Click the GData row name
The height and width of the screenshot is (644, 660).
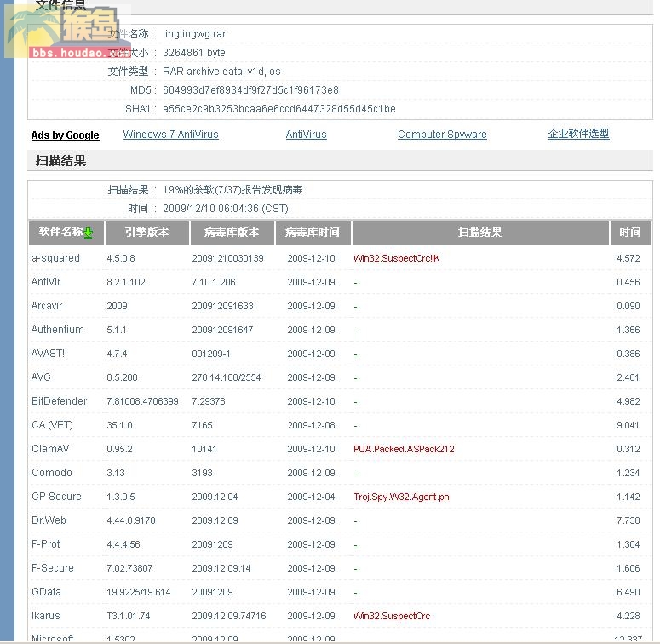pyautogui.click(x=46, y=592)
